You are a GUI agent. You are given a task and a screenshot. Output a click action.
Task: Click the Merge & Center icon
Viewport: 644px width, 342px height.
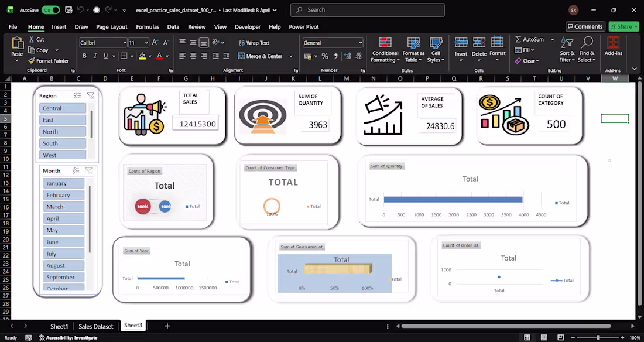[x=241, y=56]
